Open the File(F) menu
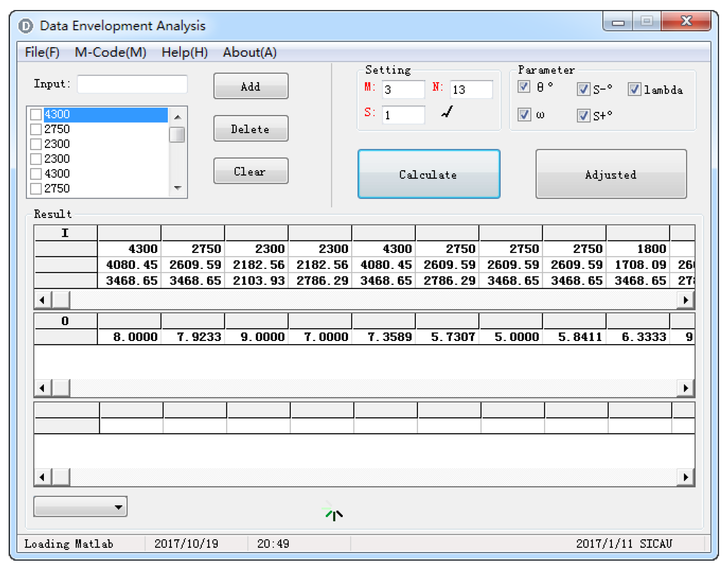The image size is (728, 570). click(x=42, y=53)
